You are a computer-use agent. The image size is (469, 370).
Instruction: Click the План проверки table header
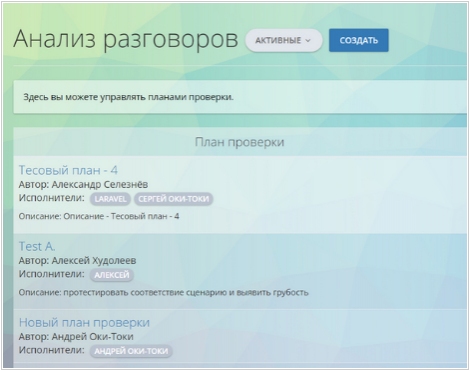pos(239,142)
